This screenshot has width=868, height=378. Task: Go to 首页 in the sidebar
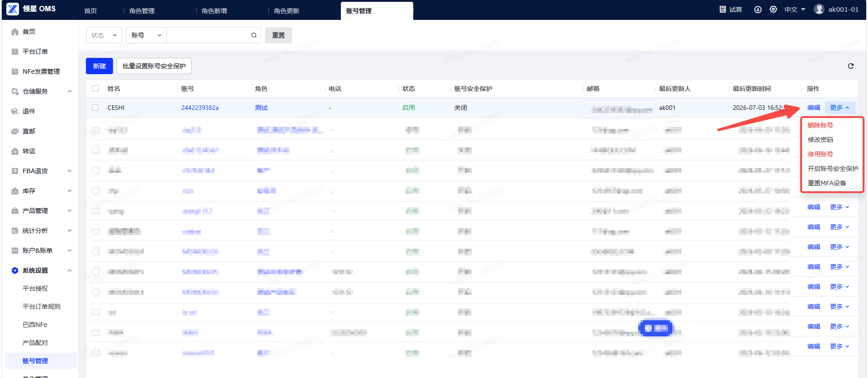pyautogui.click(x=29, y=32)
